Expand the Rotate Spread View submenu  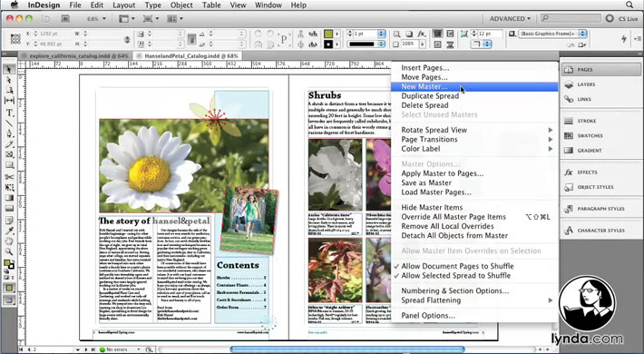(x=474, y=130)
